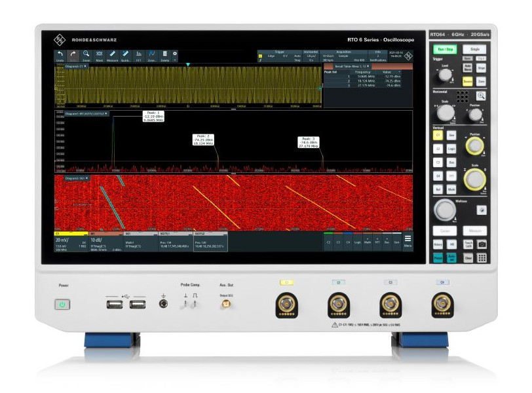Open the SG1 spectrogram signal box
Image resolution: width=532 pixels, height=393 pixels.
click(x=141, y=242)
